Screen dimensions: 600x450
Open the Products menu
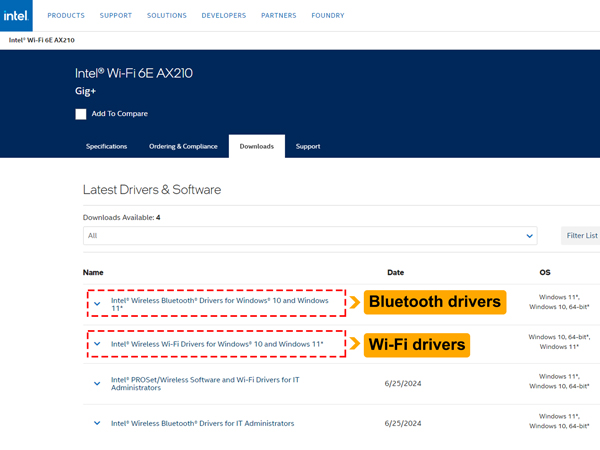[66, 16]
